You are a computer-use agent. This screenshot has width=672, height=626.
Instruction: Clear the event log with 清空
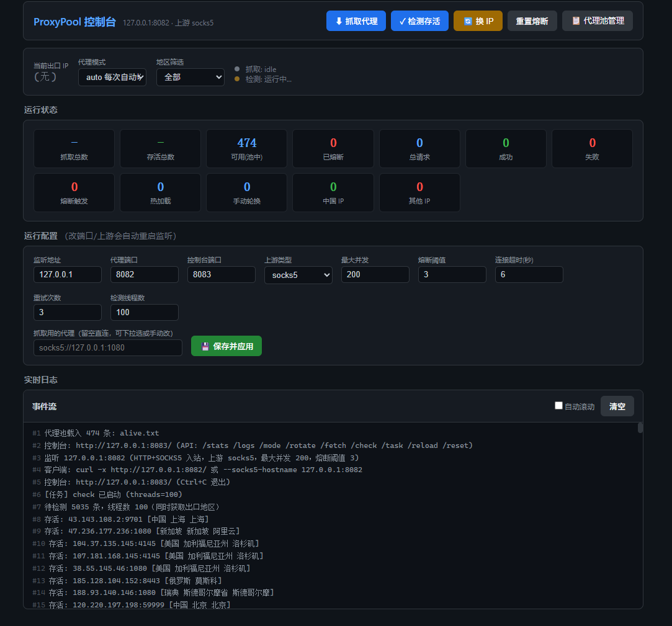tap(617, 406)
